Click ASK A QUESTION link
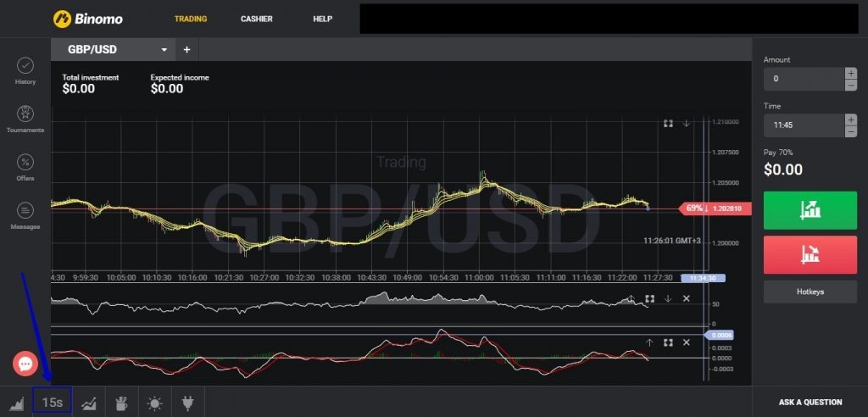Image resolution: width=868 pixels, height=417 pixels. point(810,402)
